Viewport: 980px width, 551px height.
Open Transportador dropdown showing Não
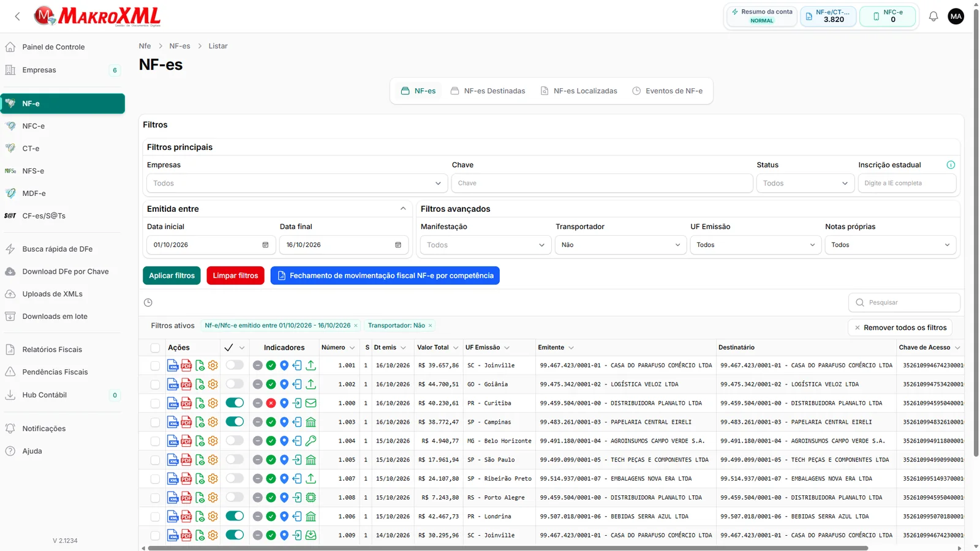pyautogui.click(x=620, y=245)
